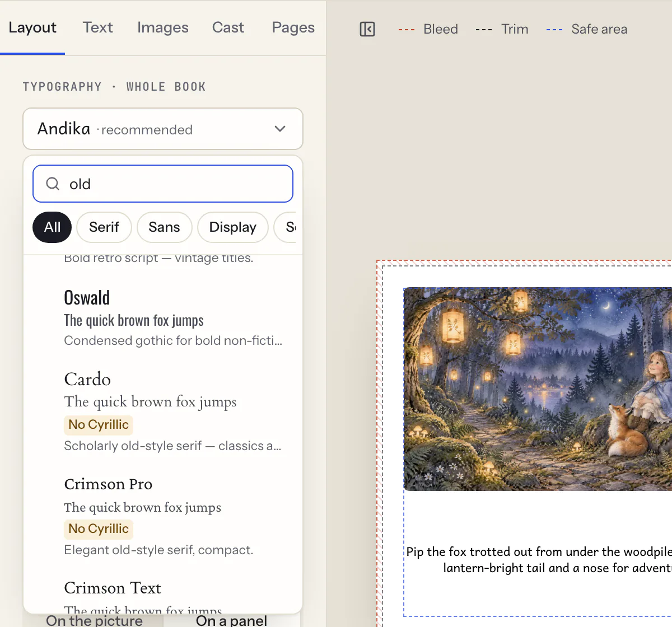The width and height of the screenshot is (672, 627).
Task: Click Oswald's condensed gothic description
Action: point(173,340)
